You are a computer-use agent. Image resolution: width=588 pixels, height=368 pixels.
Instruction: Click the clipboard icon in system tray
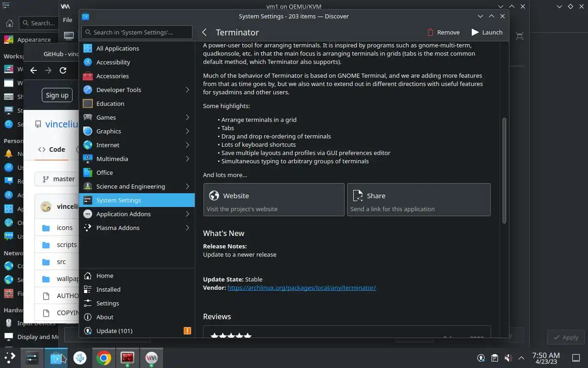[x=494, y=358]
